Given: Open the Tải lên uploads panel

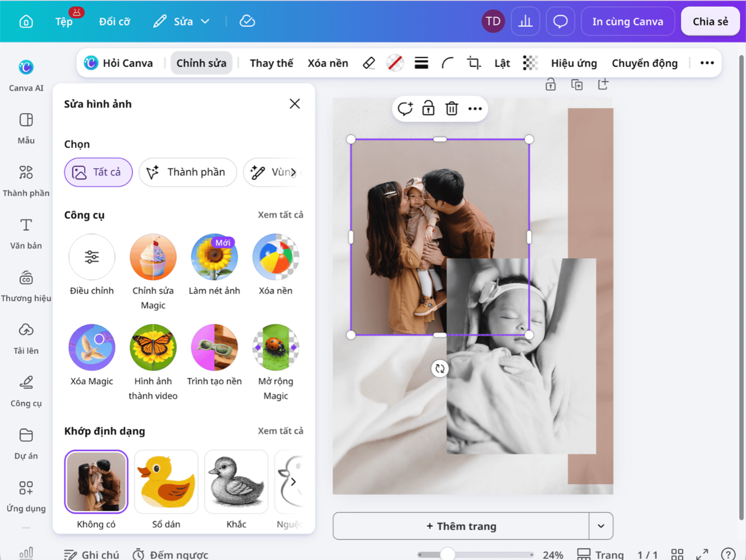Looking at the screenshot, I should click(26, 339).
